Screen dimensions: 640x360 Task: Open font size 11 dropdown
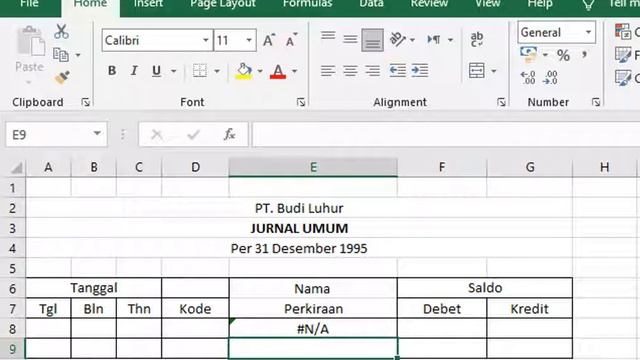pos(249,40)
